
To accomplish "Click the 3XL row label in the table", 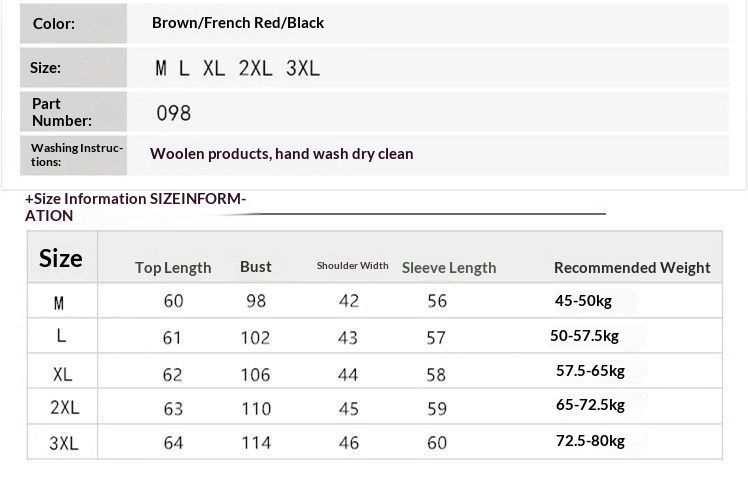I will click(64, 442).
